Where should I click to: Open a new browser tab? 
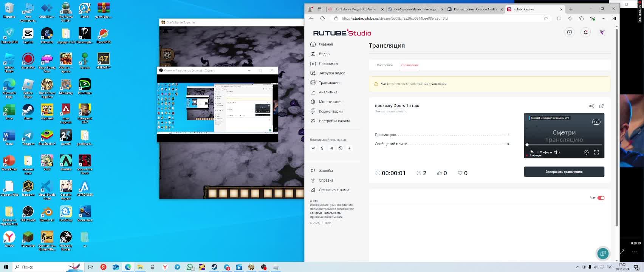pyautogui.click(x=571, y=9)
